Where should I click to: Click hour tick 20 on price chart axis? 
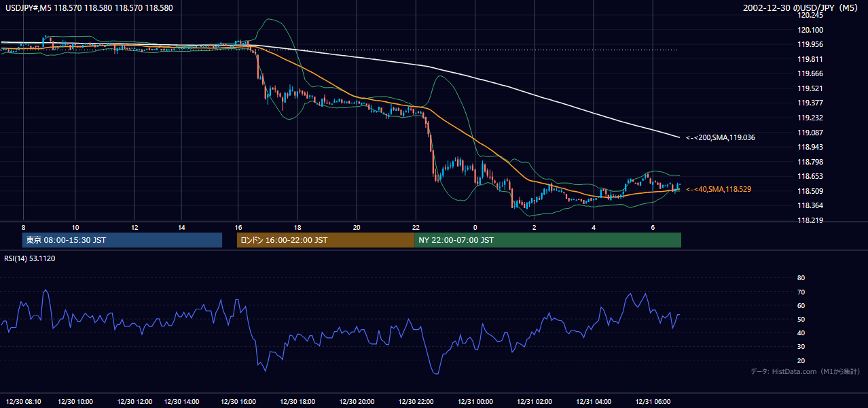coord(357,227)
